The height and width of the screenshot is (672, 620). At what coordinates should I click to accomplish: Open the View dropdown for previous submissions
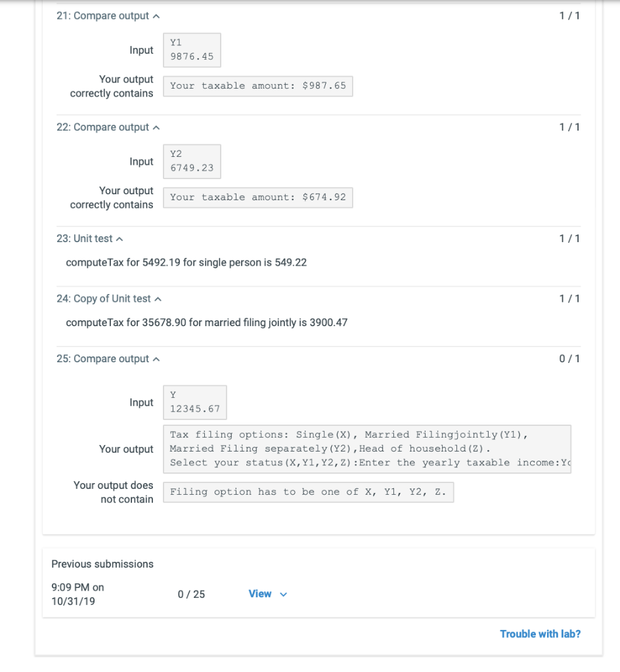coord(284,594)
